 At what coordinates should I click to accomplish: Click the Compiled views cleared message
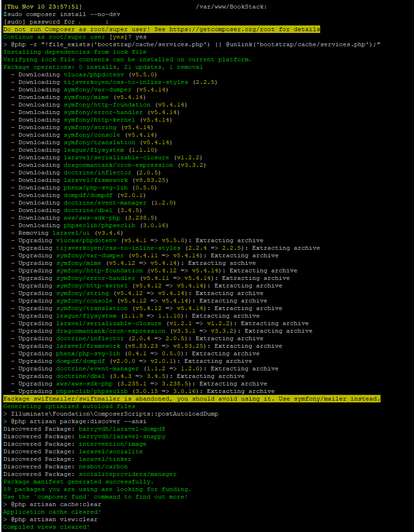(46, 527)
